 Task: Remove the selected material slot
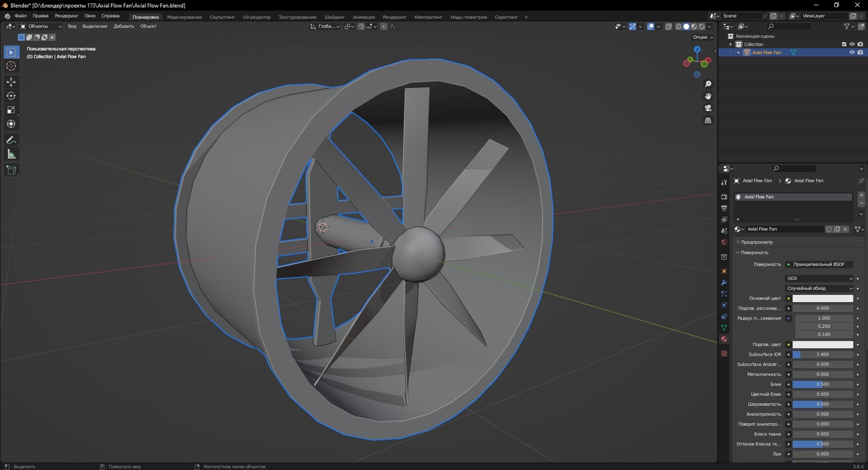coord(861,204)
